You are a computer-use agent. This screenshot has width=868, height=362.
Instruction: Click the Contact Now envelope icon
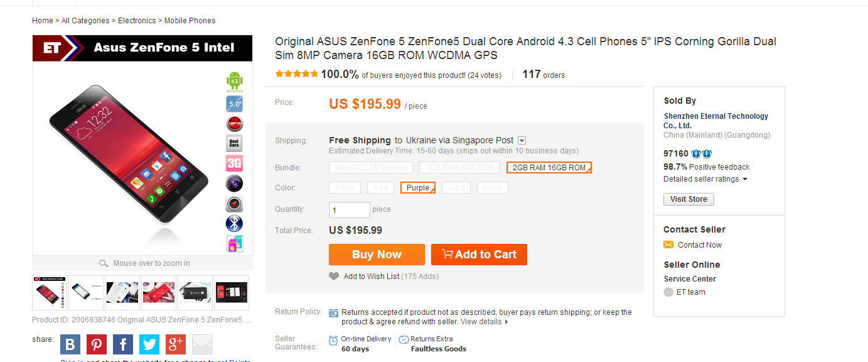[668, 245]
